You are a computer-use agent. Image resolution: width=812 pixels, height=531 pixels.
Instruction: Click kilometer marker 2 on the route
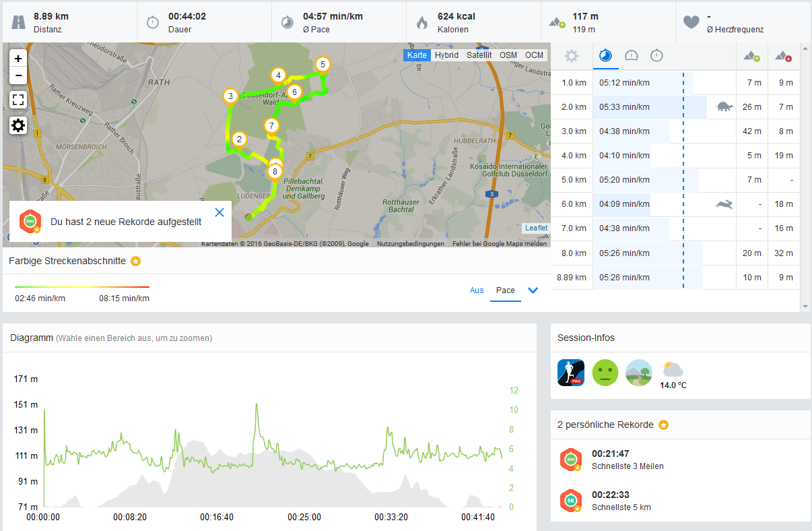[238, 139]
